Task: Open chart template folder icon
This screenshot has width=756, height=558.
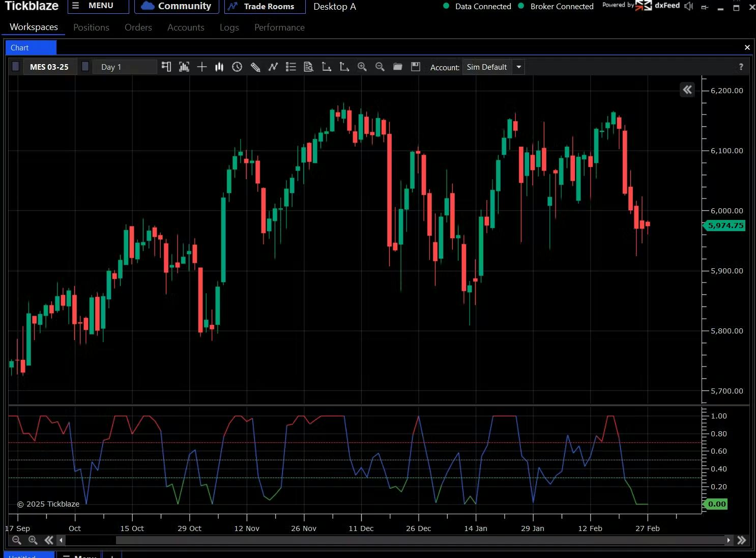Action: pos(398,67)
